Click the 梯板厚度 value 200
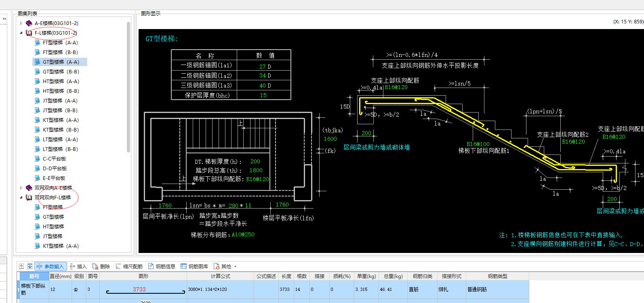This screenshot has height=303, width=644. click(x=255, y=162)
